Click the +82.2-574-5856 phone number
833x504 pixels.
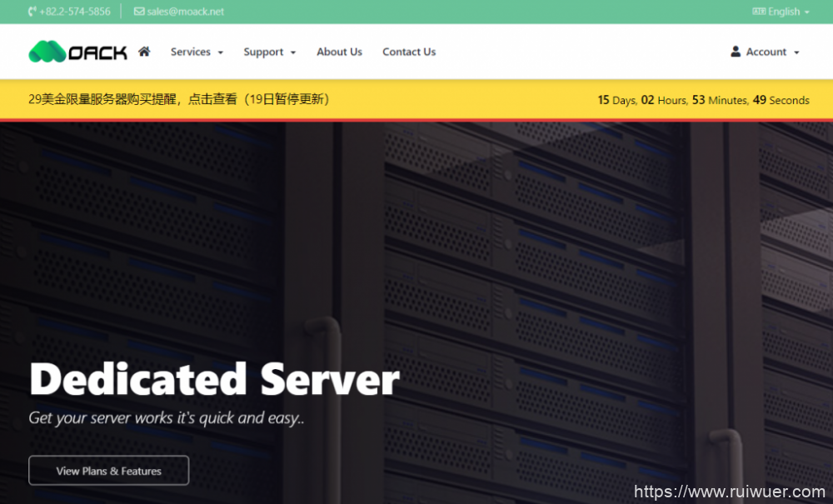pos(75,12)
